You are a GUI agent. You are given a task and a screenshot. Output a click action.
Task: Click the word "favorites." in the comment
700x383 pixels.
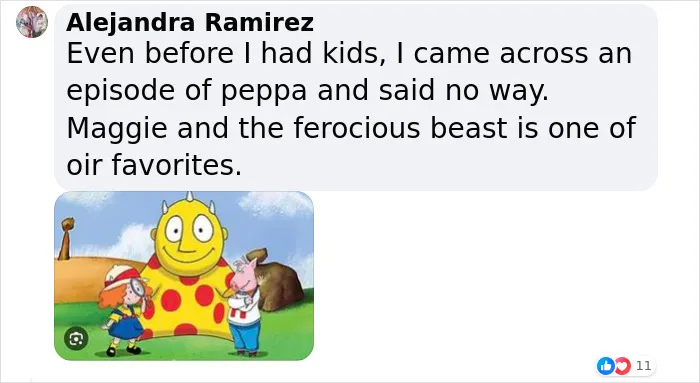pos(176,165)
